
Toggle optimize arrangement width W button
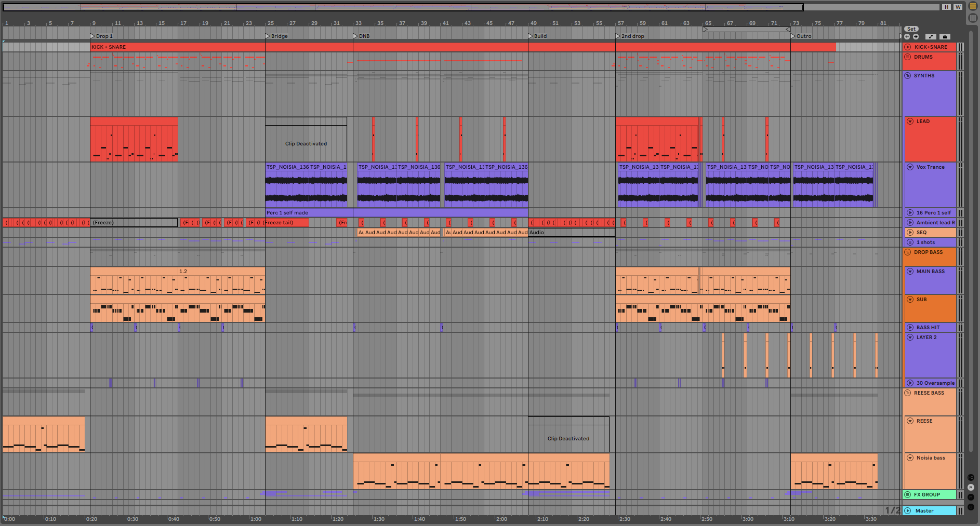pyautogui.click(x=958, y=7)
